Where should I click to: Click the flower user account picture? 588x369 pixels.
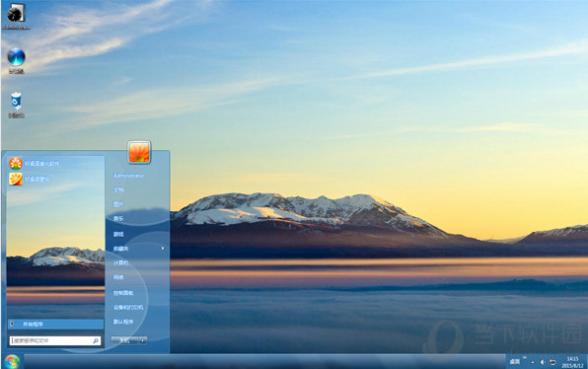[139, 152]
